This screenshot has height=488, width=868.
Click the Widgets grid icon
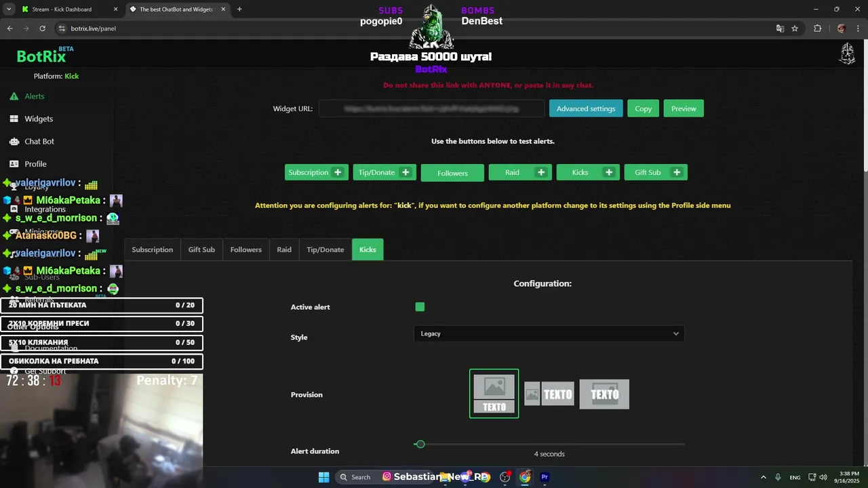coord(14,119)
